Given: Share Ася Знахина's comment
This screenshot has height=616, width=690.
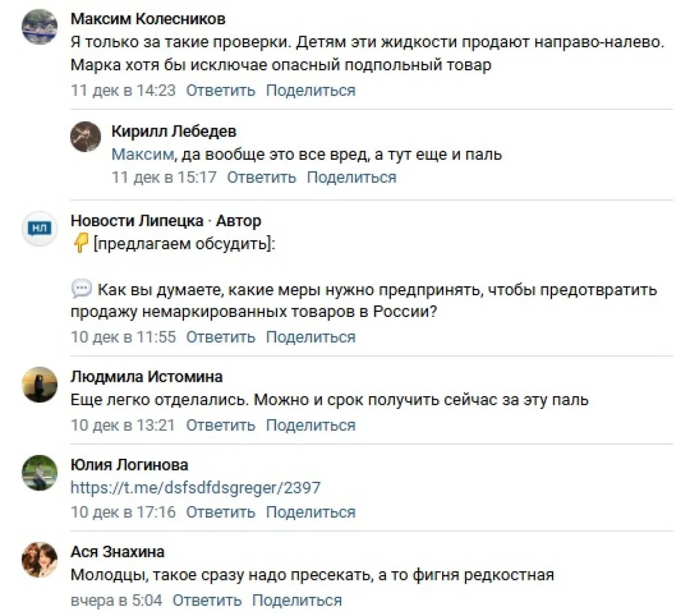Looking at the screenshot, I should [297, 600].
